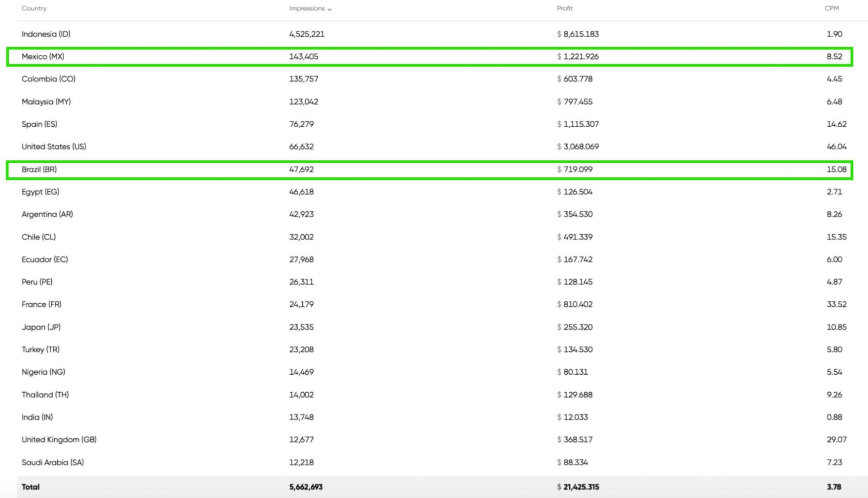Click the CPM value 46.04 for United States
Screen dimensions: 868x498
835,147
